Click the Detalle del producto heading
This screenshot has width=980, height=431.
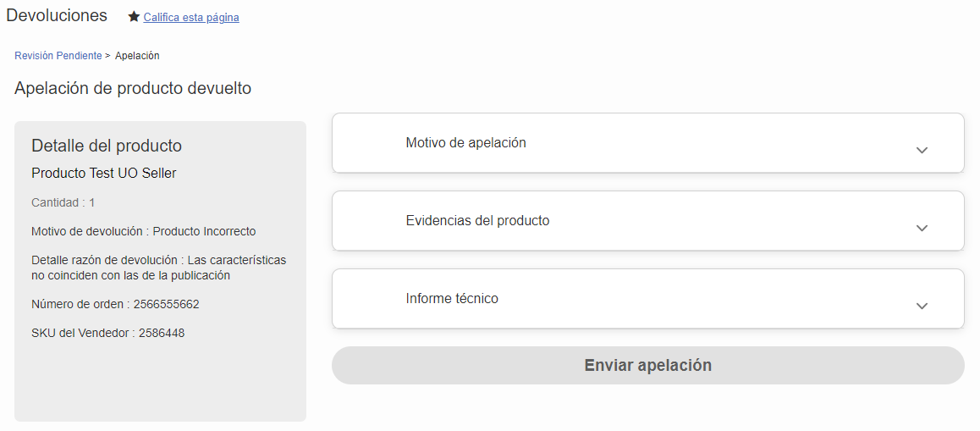pos(107,146)
